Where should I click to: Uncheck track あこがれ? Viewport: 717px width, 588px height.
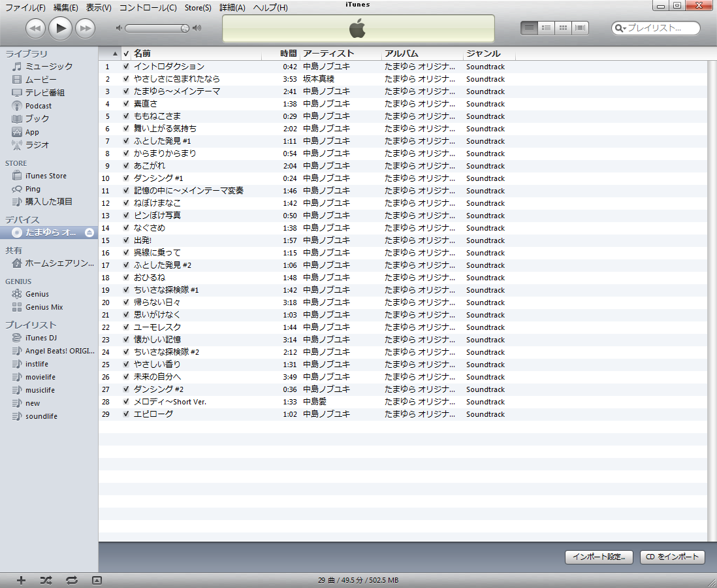click(x=126, y=166)
